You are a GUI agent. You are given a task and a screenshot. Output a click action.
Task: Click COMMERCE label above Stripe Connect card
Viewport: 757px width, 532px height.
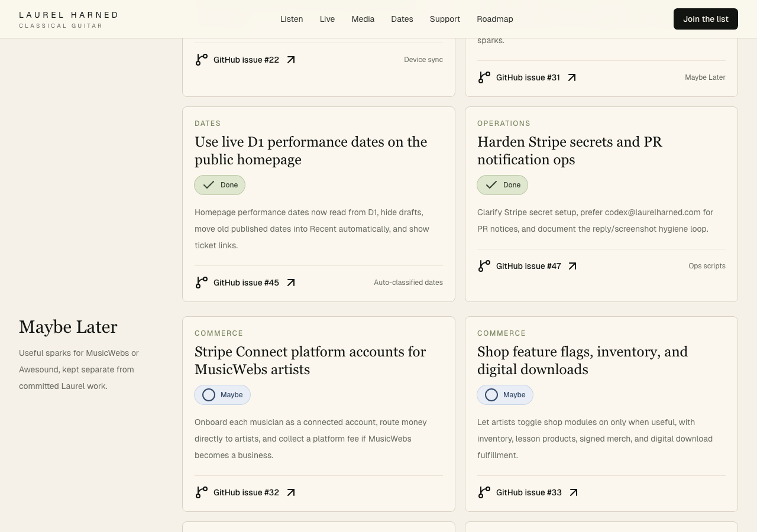(x=219, y=333)
